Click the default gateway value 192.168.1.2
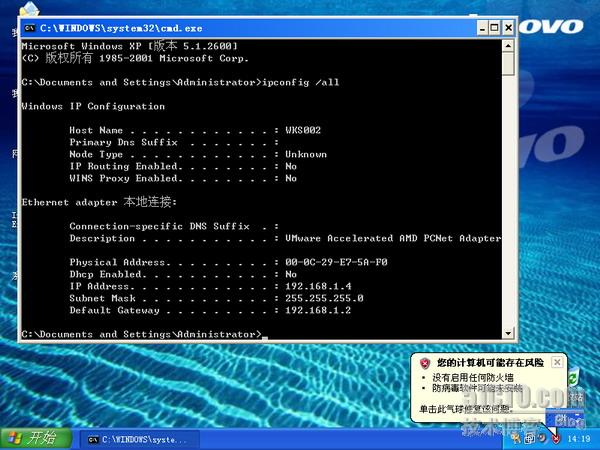Image resolution: width=600 pixels, height=450 pixels. tap(318, 310)
